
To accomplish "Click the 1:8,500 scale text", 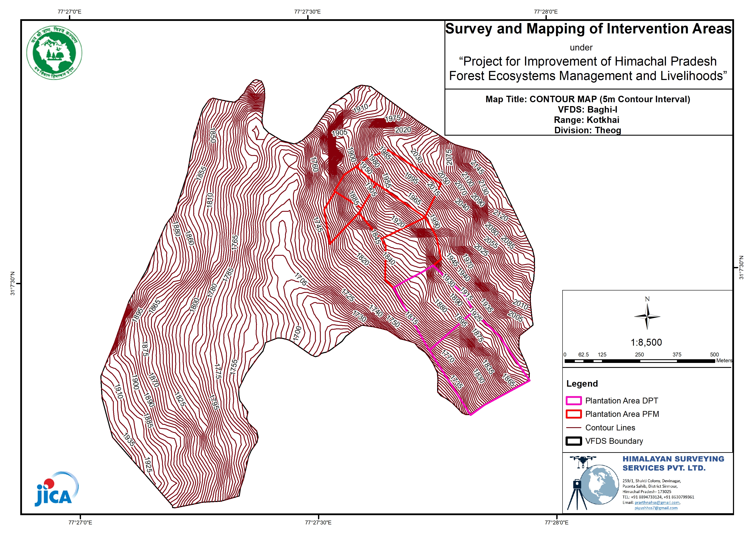I will click(x=646, y=342).
